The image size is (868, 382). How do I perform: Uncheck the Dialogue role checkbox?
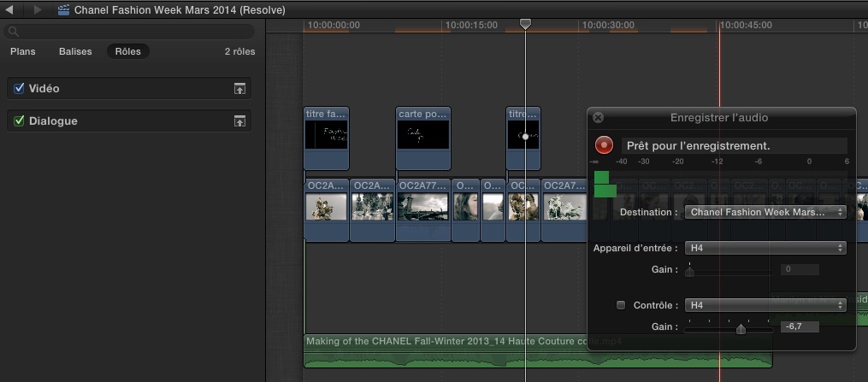click(x=20, y=120)
